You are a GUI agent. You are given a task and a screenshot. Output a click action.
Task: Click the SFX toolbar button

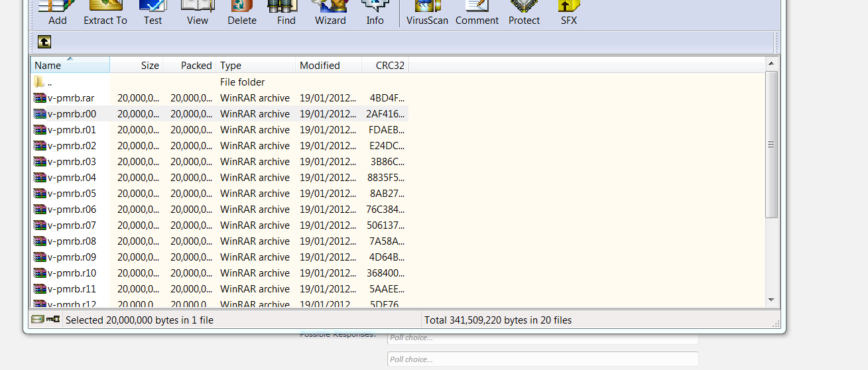click(x=568, y=13)
